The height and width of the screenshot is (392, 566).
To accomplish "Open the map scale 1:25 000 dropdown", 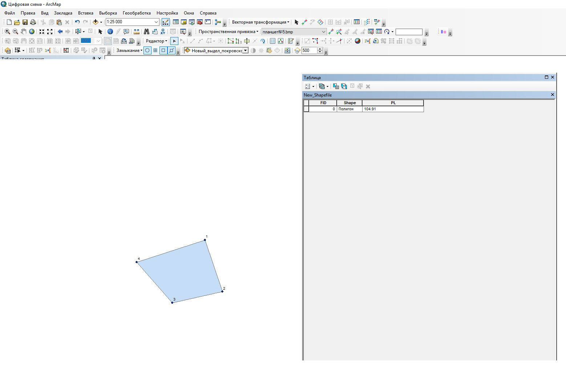I will pyautogui.click(x=156, y=22).
